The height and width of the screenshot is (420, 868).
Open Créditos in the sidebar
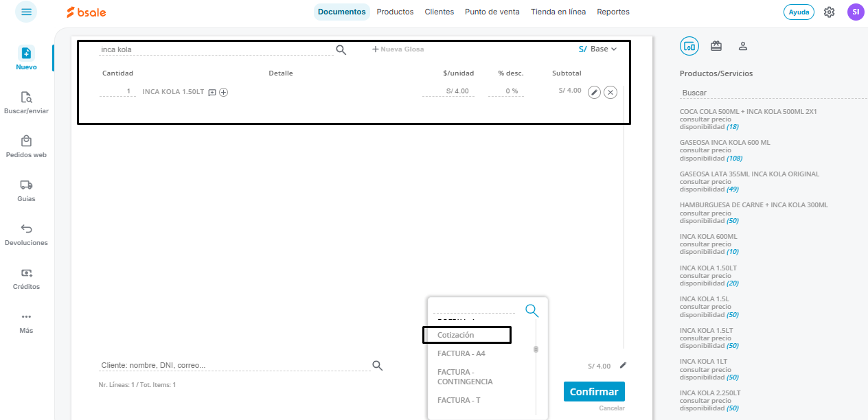26,279
